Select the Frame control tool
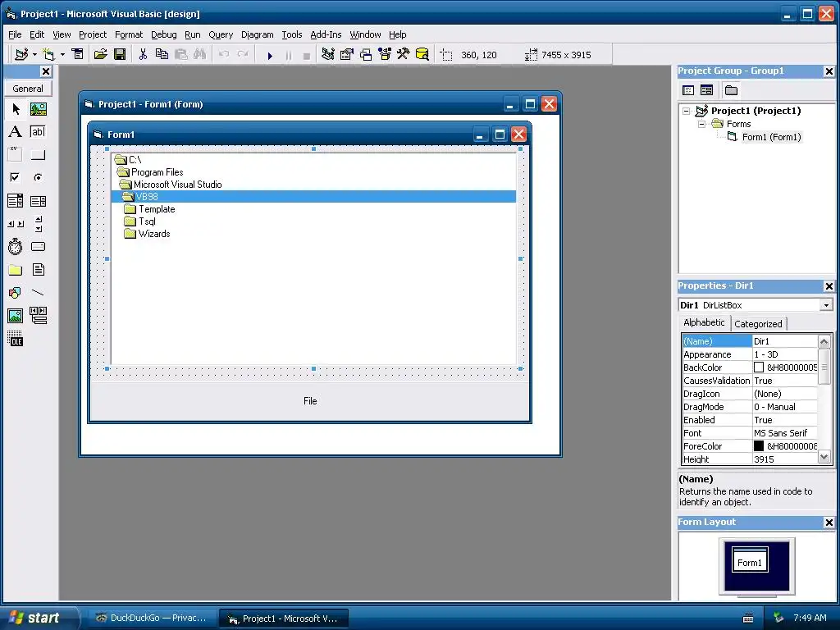 click(x=16, y=155)
